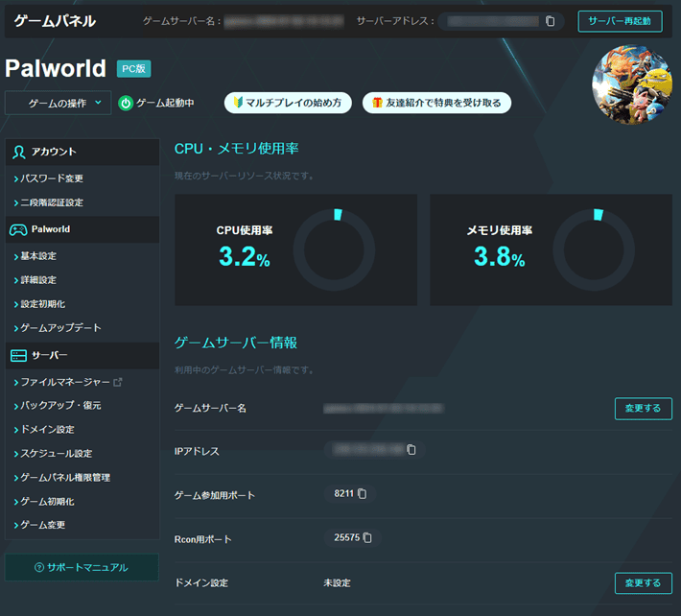Open the サポートマニュアル link

click(82, 567)
